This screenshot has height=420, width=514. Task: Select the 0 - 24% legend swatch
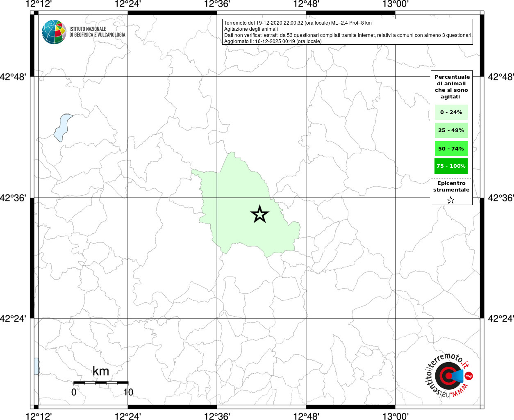click(x=451, y=112)
